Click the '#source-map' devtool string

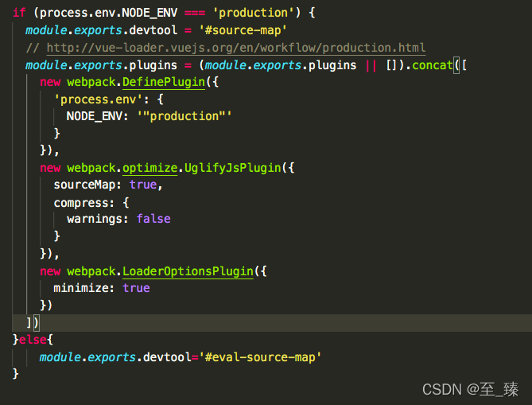coord(243,30)
